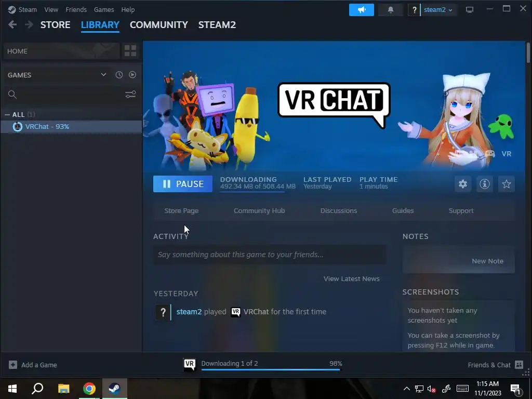
Task: Switch to the STORE tab
Action: click(x=55, y=25)
